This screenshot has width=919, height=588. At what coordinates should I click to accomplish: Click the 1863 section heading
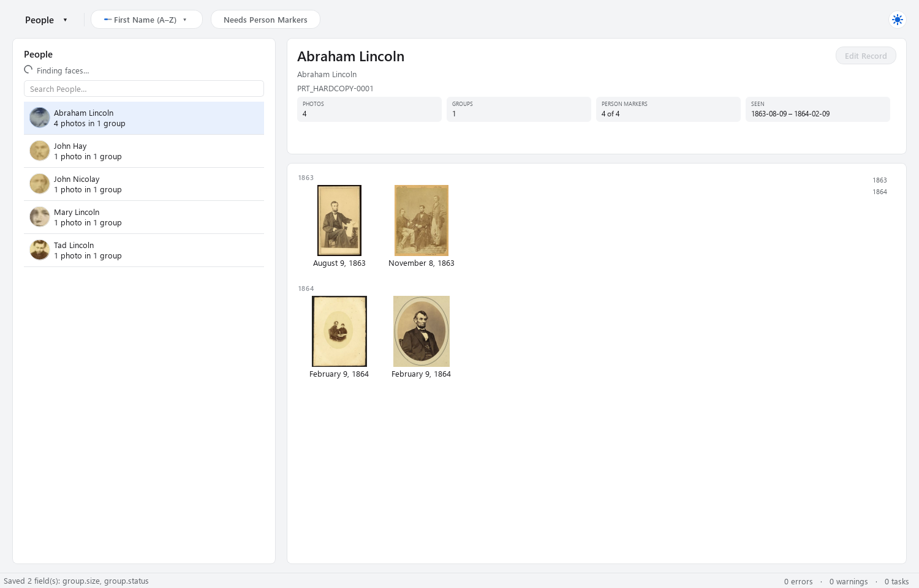(x=306, y=178)
